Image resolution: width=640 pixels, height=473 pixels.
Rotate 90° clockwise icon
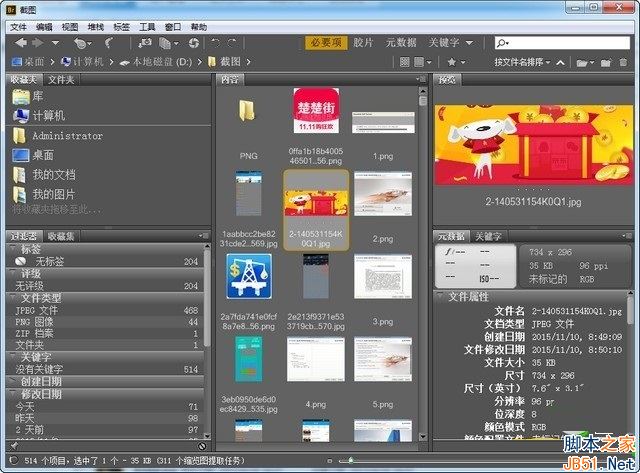232,42
